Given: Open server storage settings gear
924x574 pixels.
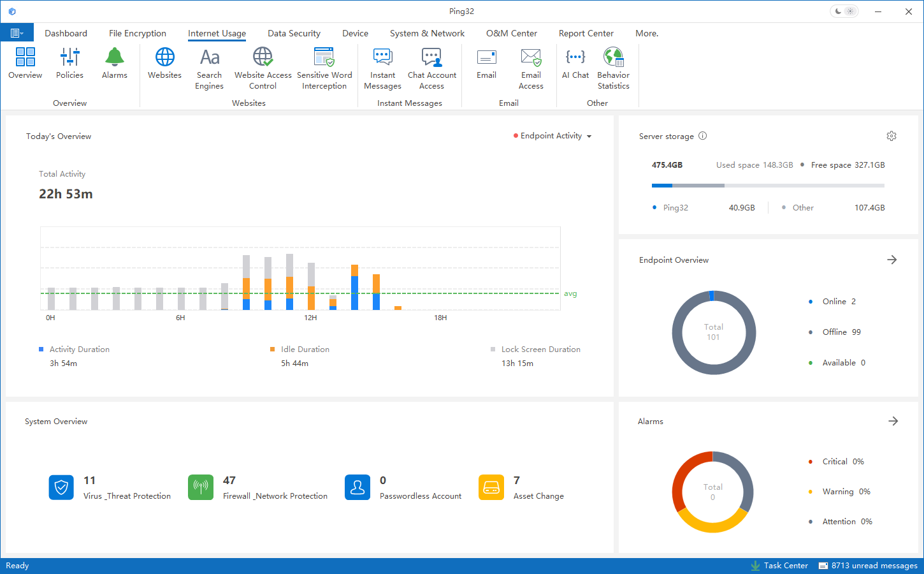Looking at the screenshot, I should click(892, 136).
